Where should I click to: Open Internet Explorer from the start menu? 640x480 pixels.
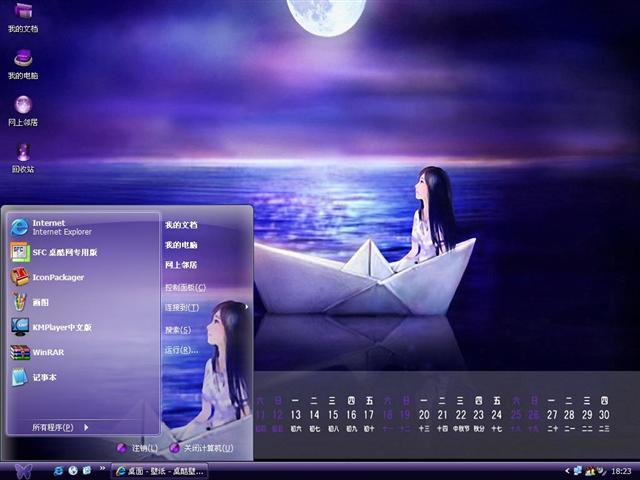[x=60, y=227]
